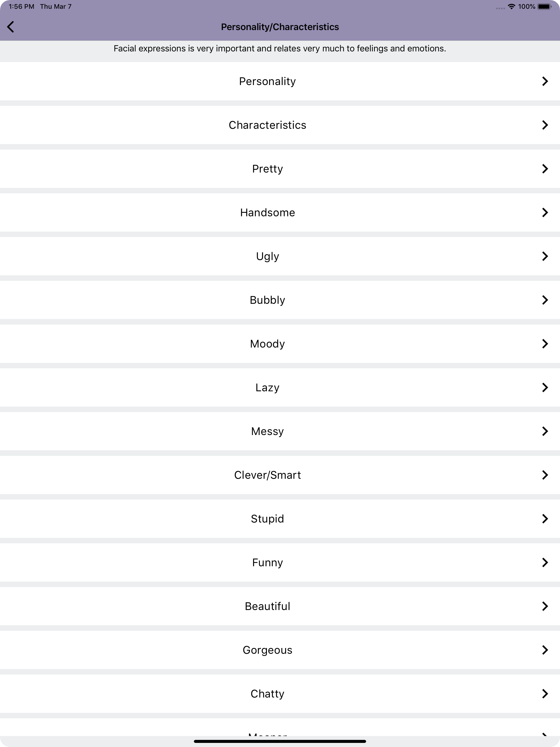Expand Clever/Smart with its arrow
This screenshot has height=747, width=560.
[544, 475]
